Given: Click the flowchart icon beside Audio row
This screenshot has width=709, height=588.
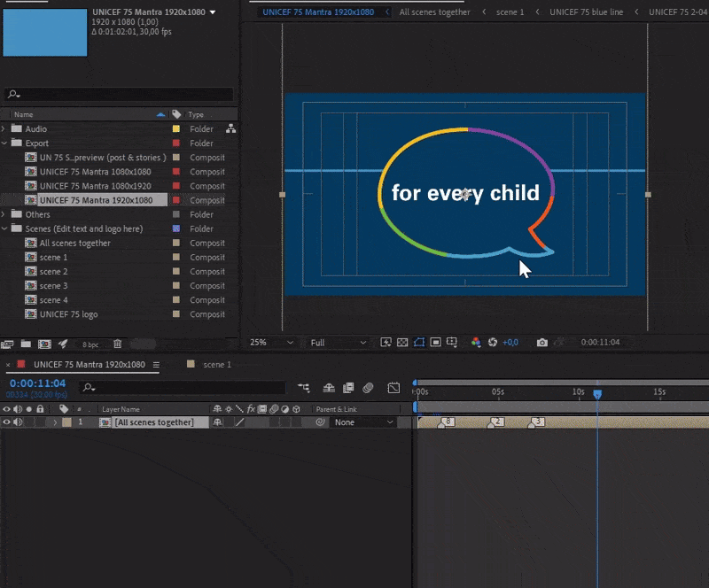Looking at the screenshot, I should click(231, 128).
